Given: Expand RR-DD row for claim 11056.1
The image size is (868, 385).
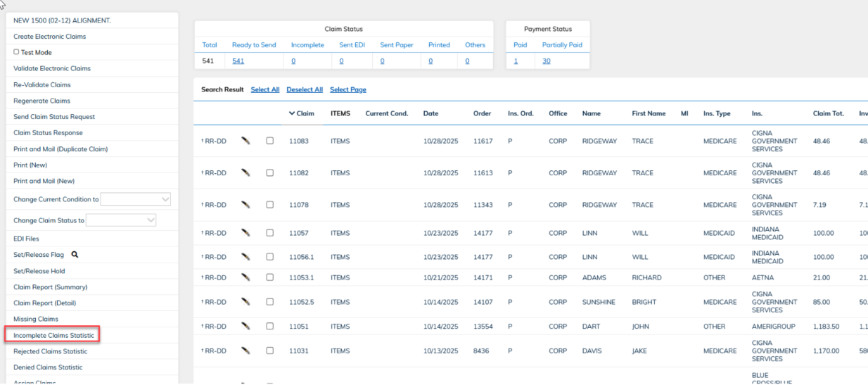Looking at the screenshot, I should coord(214,257).
